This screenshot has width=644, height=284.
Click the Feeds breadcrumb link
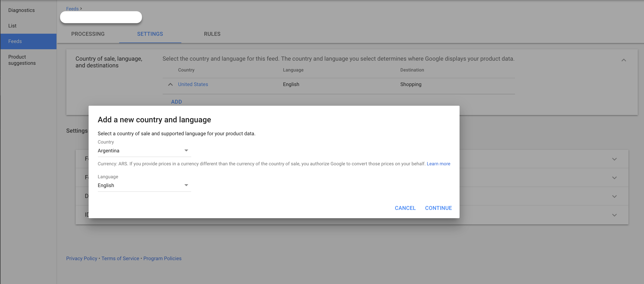click(x=72, y=9)
